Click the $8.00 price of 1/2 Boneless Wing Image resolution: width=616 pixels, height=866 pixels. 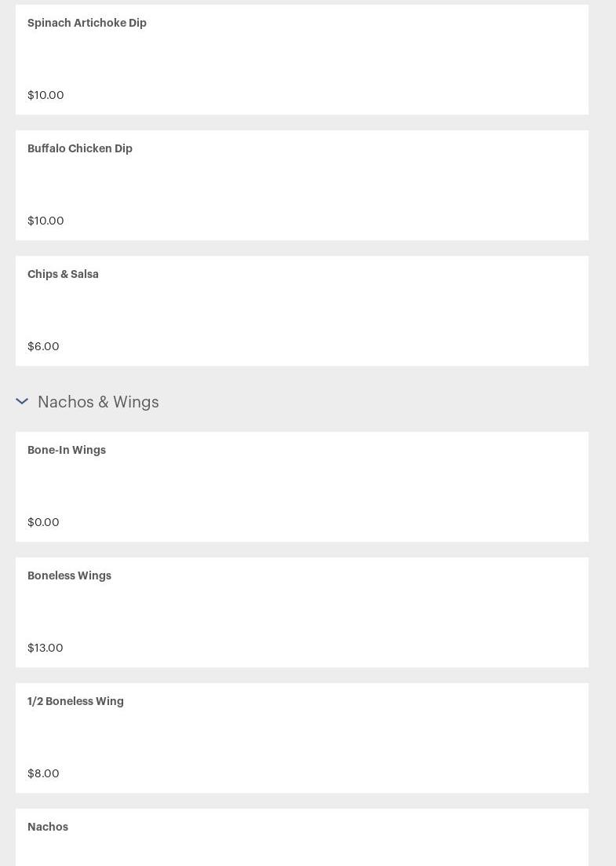[x=44, y=773]
